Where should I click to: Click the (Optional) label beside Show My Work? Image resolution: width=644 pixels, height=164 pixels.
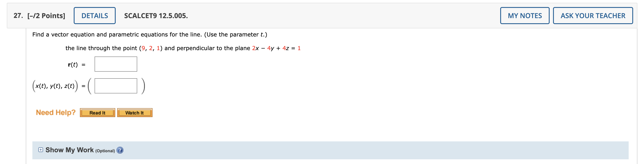click(x=105, y=151)
